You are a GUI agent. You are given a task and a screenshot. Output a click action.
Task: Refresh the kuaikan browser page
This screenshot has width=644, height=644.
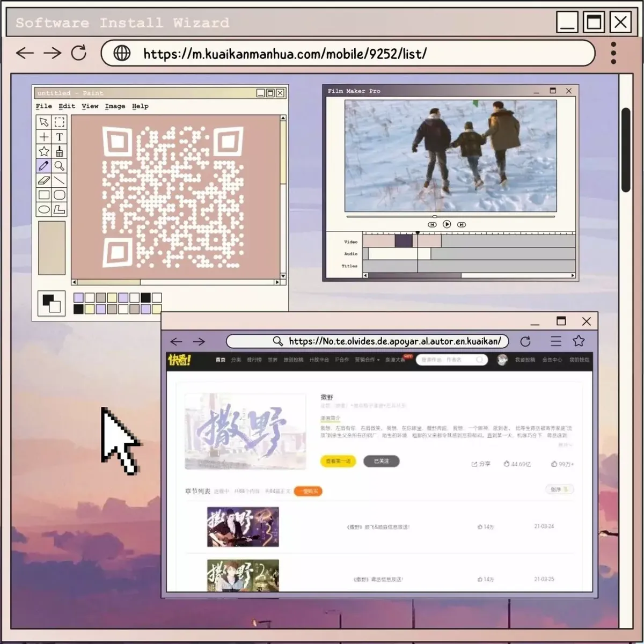coord(525,341)
